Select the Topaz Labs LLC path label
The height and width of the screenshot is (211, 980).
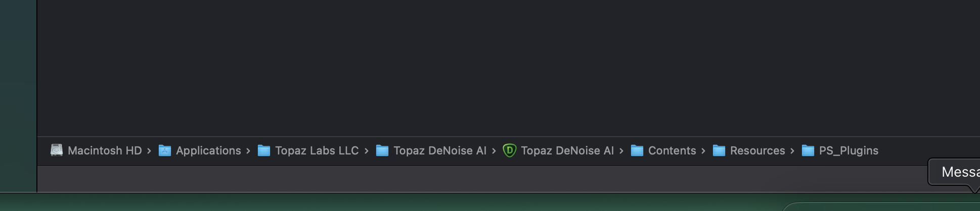coord(317,150)
